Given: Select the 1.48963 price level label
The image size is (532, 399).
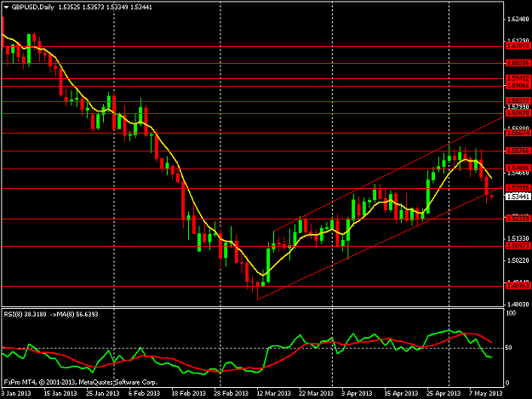Looking at the screenshot, I should (518, 286).
